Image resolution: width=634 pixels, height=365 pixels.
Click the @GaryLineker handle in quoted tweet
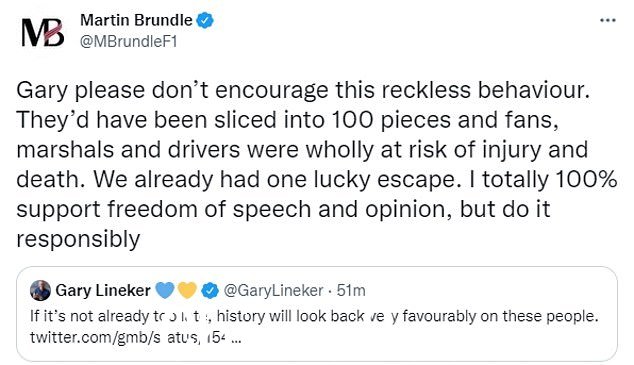[x=273, y=290]
